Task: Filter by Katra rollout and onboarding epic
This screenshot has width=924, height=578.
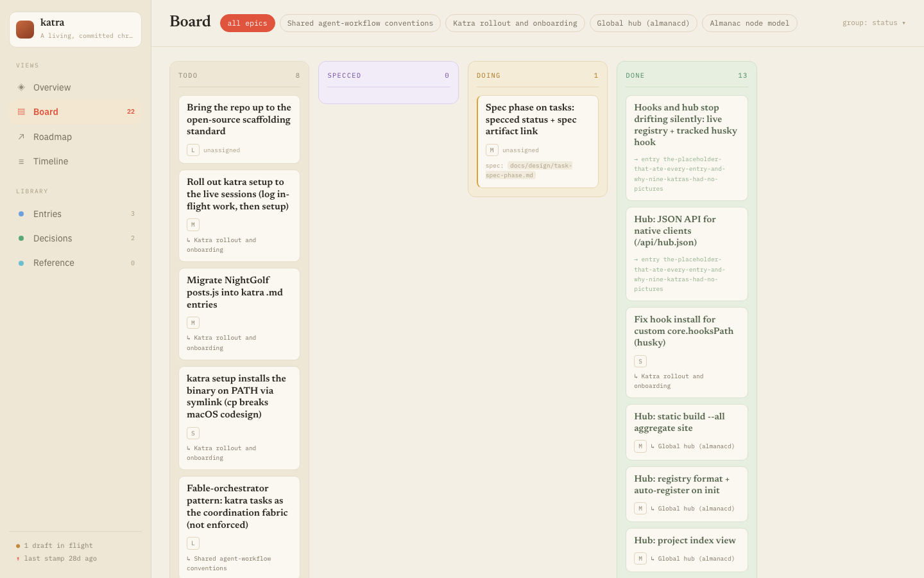Action: click(x=515, y=23)
